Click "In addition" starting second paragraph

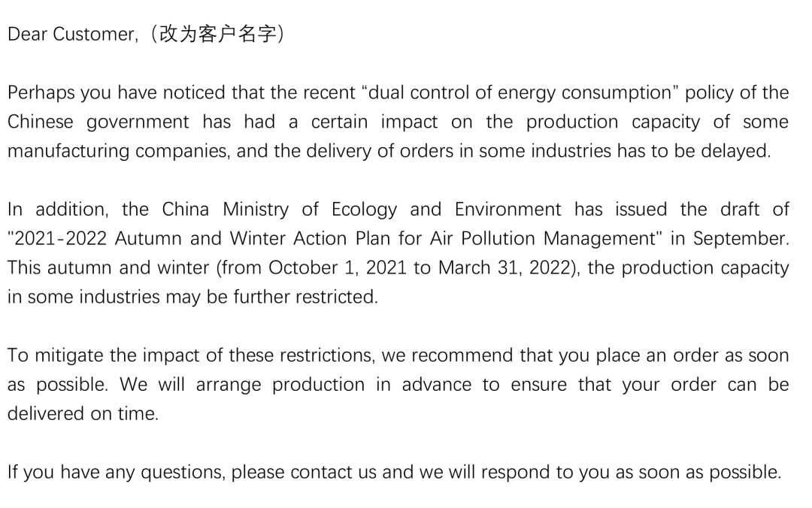click(57, 209)
